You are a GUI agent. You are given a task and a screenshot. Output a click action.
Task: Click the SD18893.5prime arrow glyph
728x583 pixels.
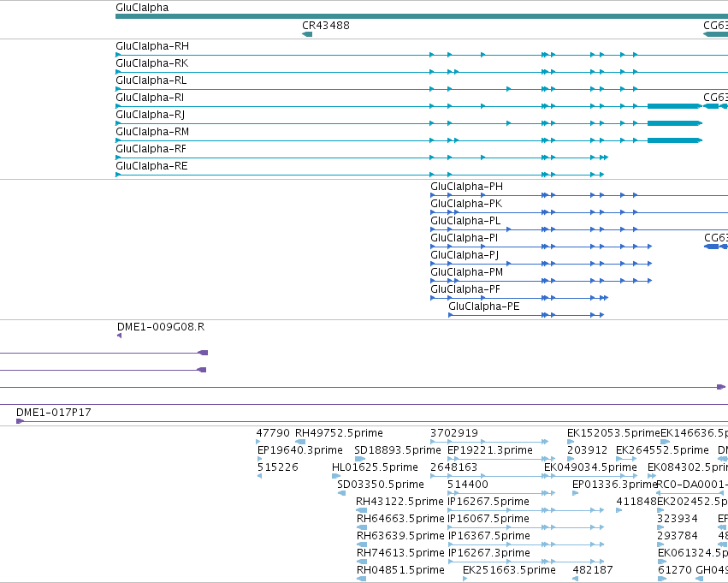pyautogui.click(x=360, y=459)
